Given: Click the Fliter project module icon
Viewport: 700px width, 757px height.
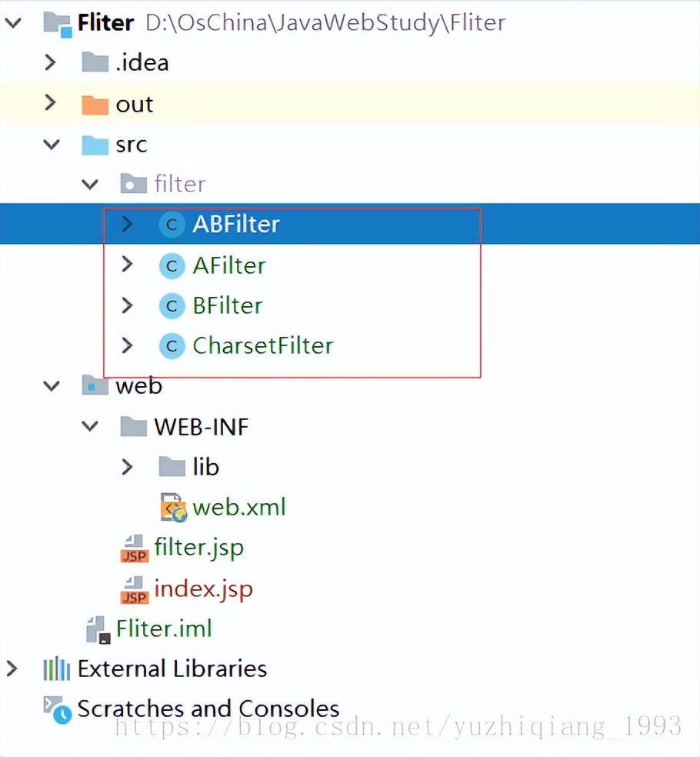Looking at the screenshot, I should click(x=58, y=24).
